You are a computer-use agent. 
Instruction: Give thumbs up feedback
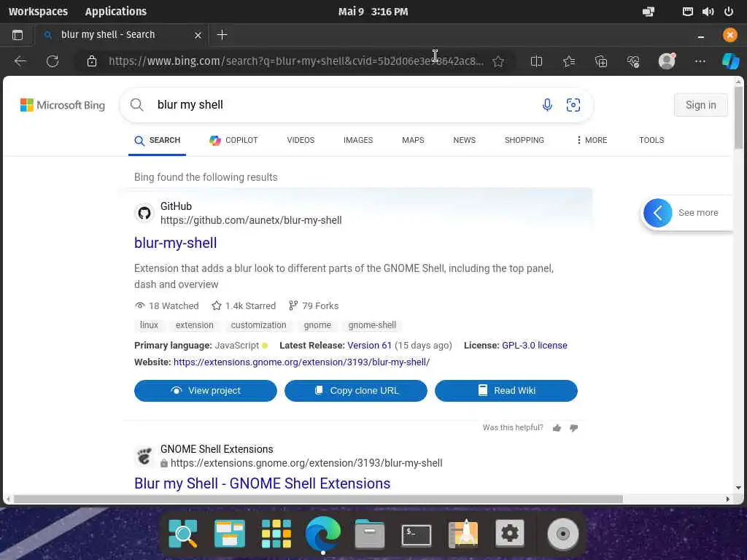[x=557, y=427]
